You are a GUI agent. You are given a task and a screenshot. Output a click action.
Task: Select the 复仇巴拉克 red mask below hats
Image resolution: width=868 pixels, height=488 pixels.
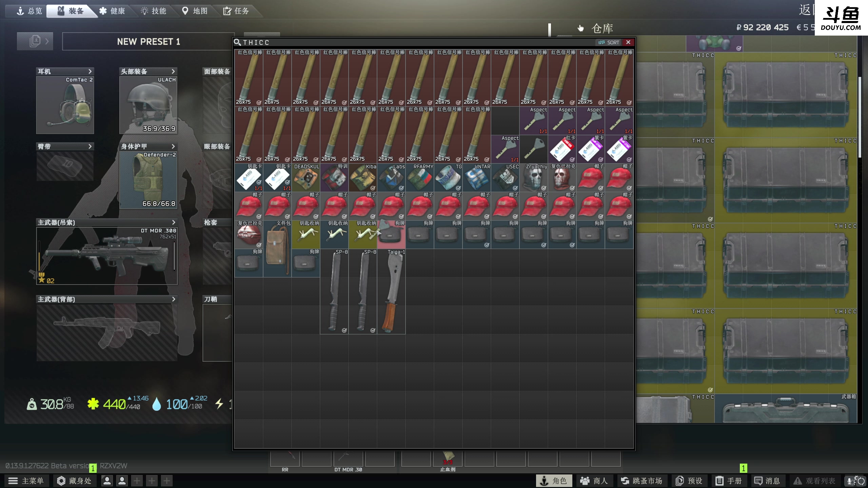(249, 235)
